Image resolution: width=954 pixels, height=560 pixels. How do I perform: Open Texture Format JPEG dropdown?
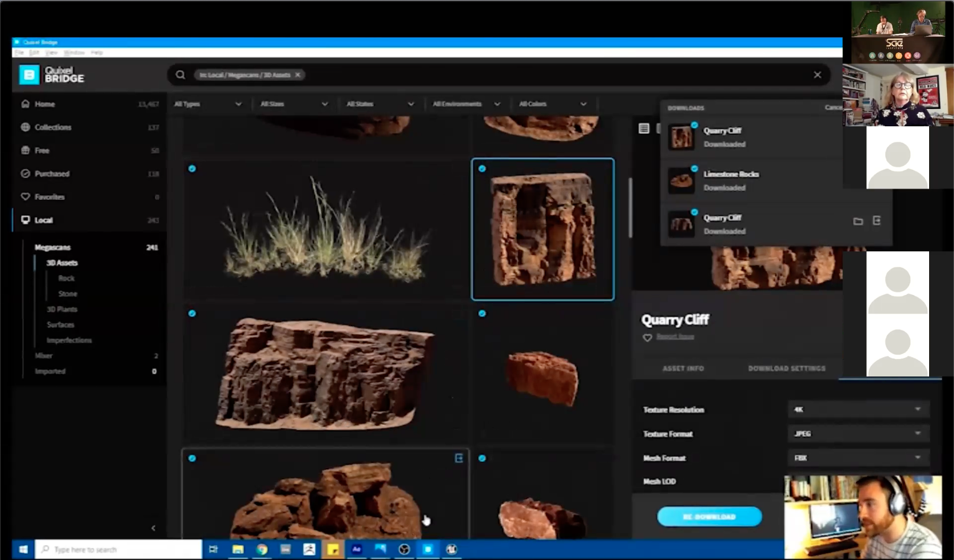point(859,434)
